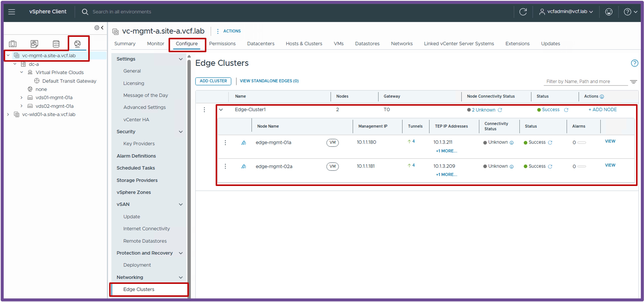Screen dimensions: 644x302
Task: Click VIEW STANDALONE EDGES (0) link
Action: tap(269, 81)
